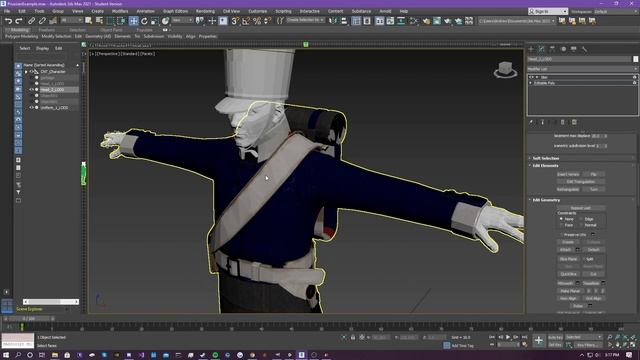Toggle visibility eye of Uniform object
Image resolution: width=640 pixels, height=360 pixels.
(x=31, y=108)
